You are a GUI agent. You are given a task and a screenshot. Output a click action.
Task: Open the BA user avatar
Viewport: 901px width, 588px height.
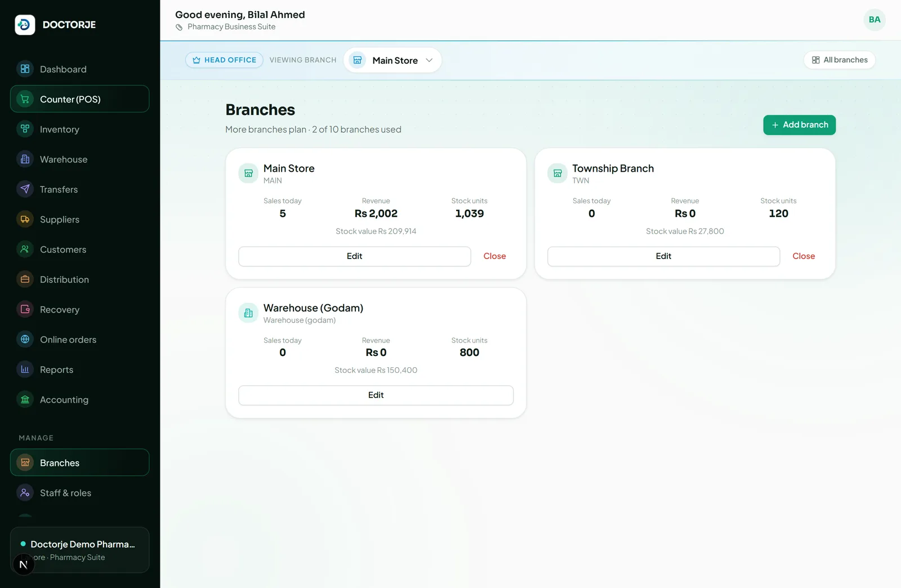click(x=875, y=20)
